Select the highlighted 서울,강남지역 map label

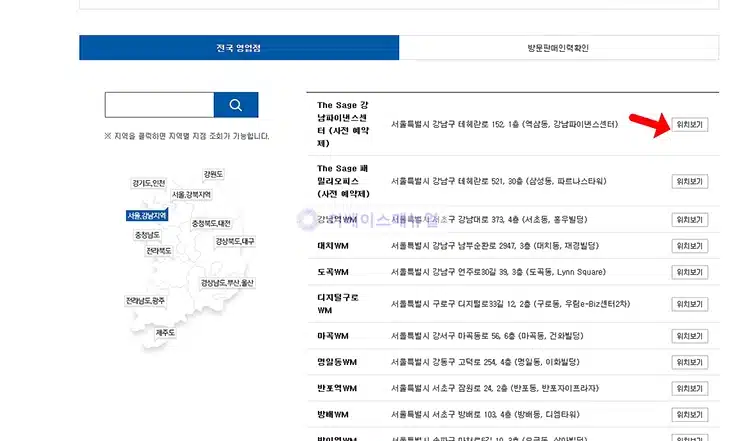coord(147,215)
